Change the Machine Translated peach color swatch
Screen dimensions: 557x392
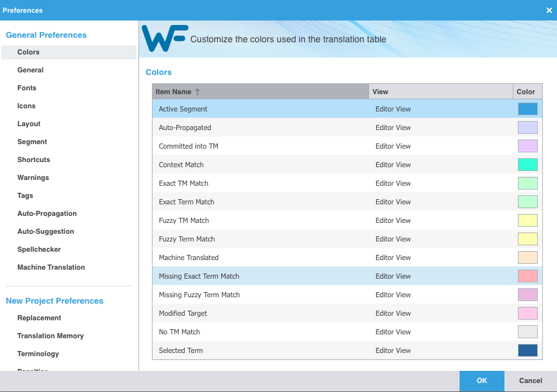528,257
